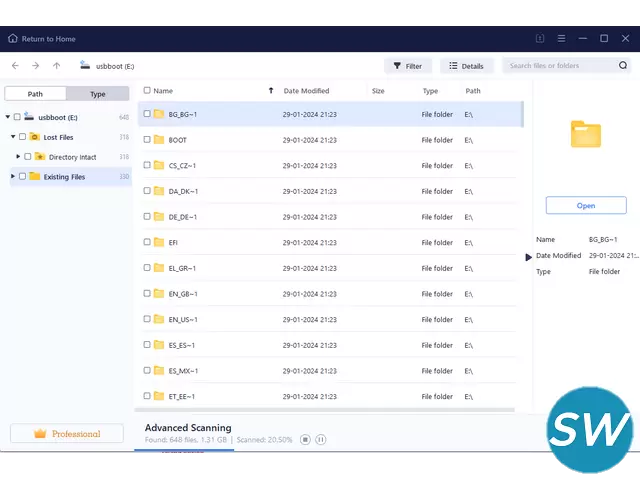Open the Filter options
This screenshot has height=480, width=640.
pyautogui.click(x=407, y=66)
